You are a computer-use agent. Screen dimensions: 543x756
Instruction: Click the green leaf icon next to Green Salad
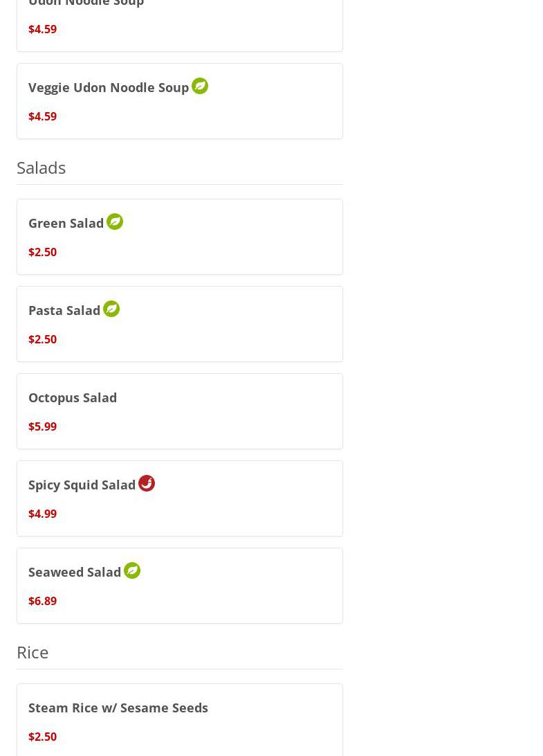click(x=115, y=222)
